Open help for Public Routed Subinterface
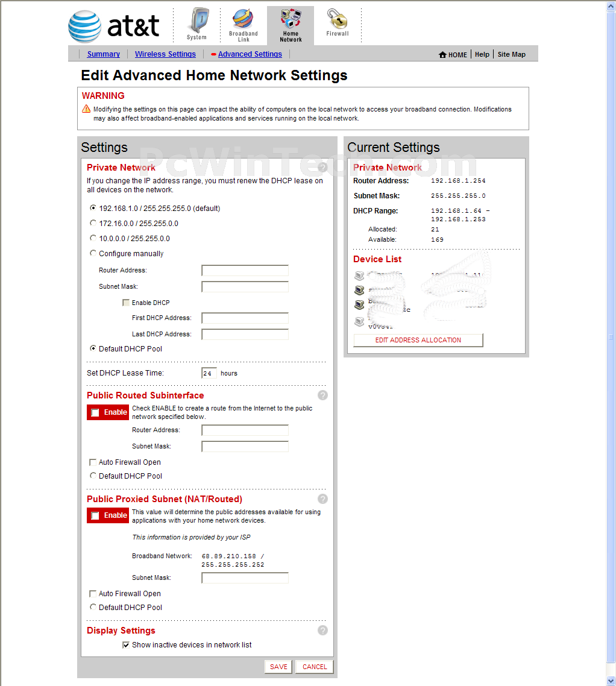 point(323,395)
